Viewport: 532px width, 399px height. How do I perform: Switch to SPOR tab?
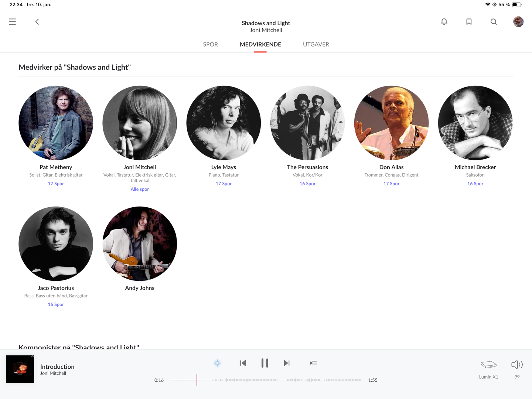click(211, 44)
